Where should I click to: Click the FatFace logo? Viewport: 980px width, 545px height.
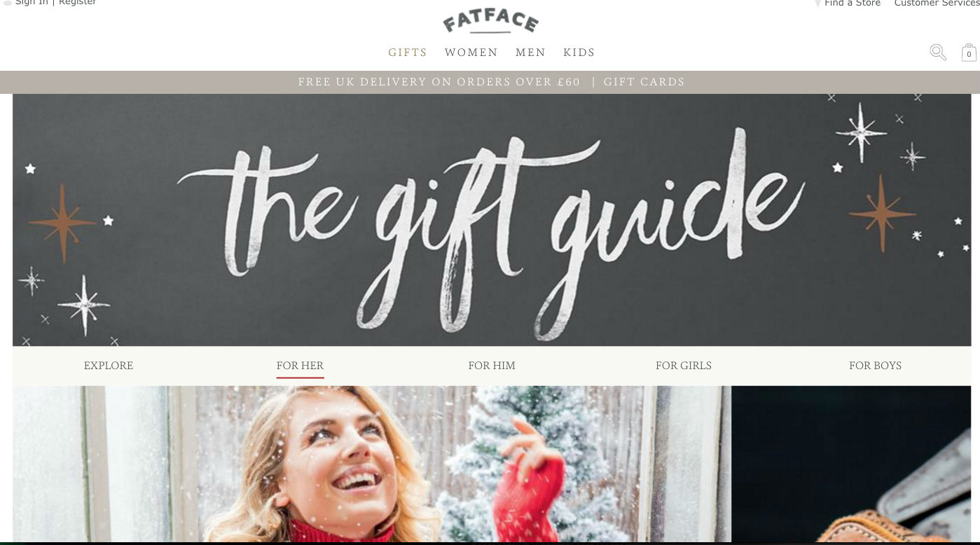click(490, 22)
